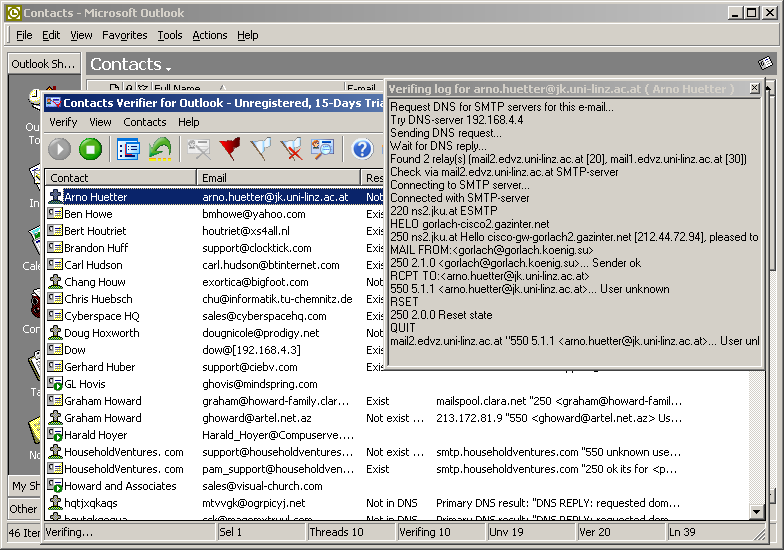This screenshot has width=784, height=550.
Task: Click the card icon beside Gerhard Huber
Action: 55,366
